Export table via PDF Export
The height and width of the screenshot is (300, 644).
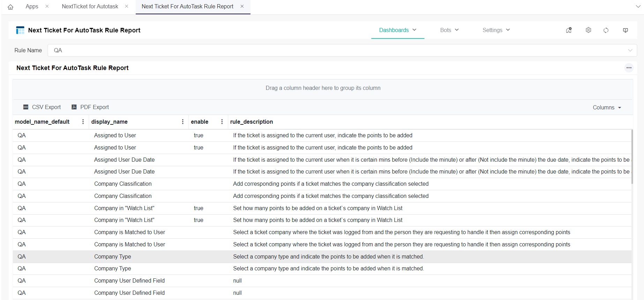90,107
